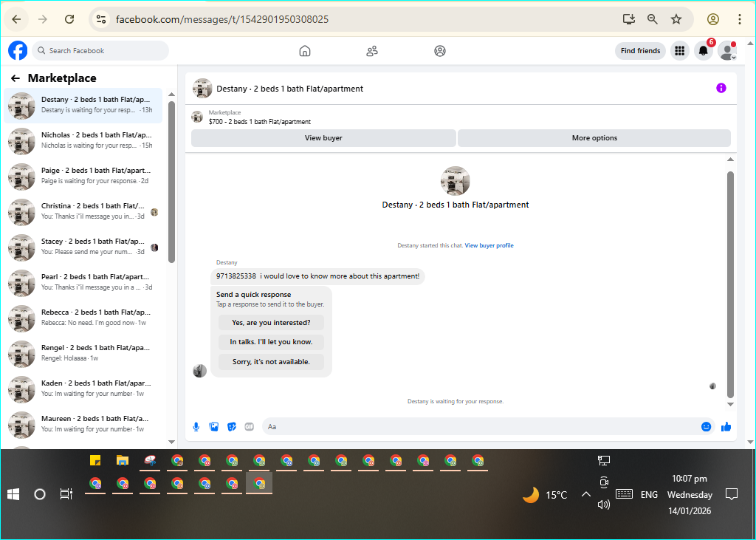The height and width of the screenshot is (540, 756).
Task: Click the conversation list scrollbar thumb
Action: [171, 182]
